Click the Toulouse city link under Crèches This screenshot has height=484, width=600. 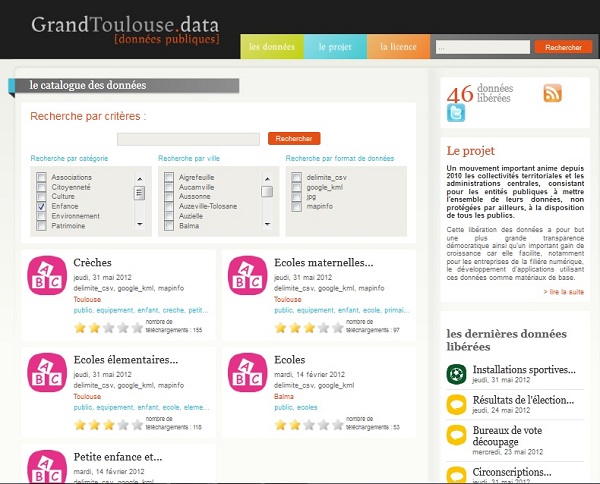click(x=87, y=299)
